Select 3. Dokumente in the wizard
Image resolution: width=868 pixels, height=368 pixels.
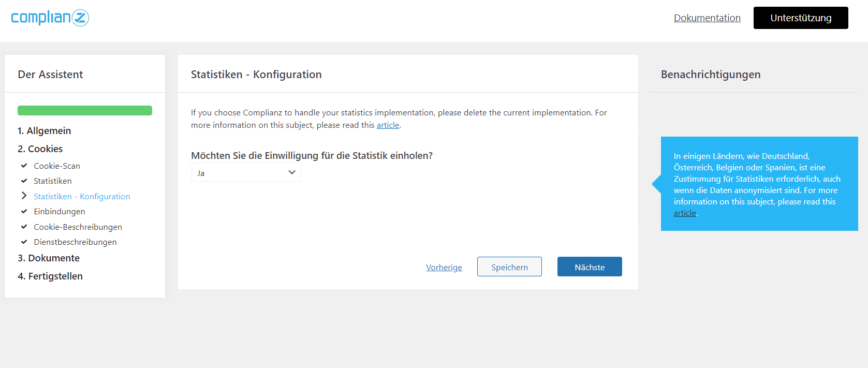tap(49, 258)
